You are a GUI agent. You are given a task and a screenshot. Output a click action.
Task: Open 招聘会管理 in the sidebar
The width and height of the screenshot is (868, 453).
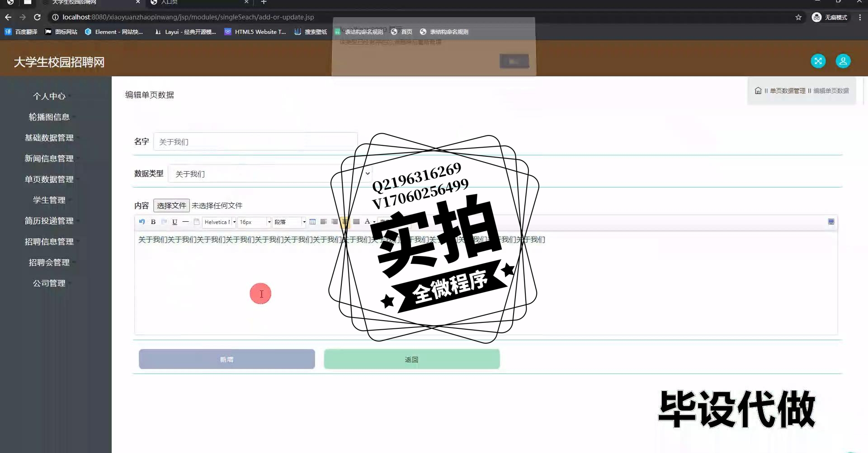tap(49, 262)
